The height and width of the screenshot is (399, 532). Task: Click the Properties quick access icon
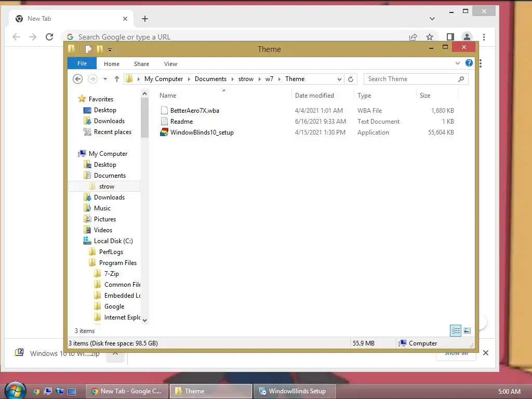tap(88, 49)
